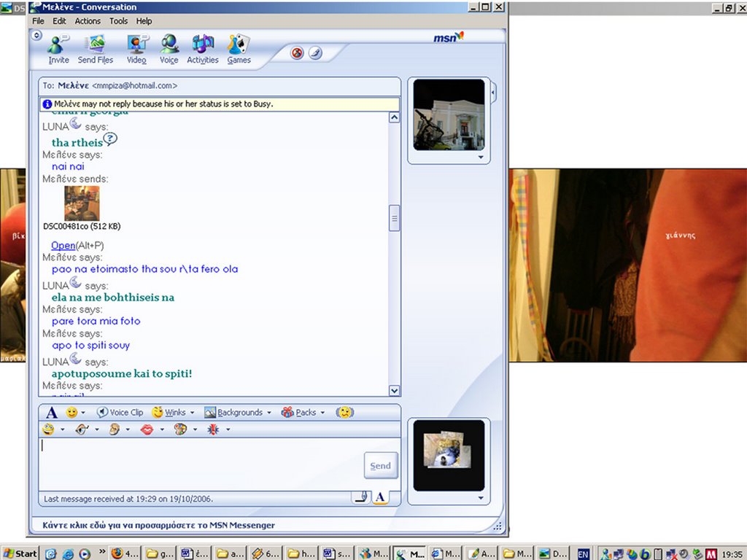This screenshot has height=560, width=747.
Task: Expand the smiley emoticon dropdown arrow
Action: pos(83,413)
